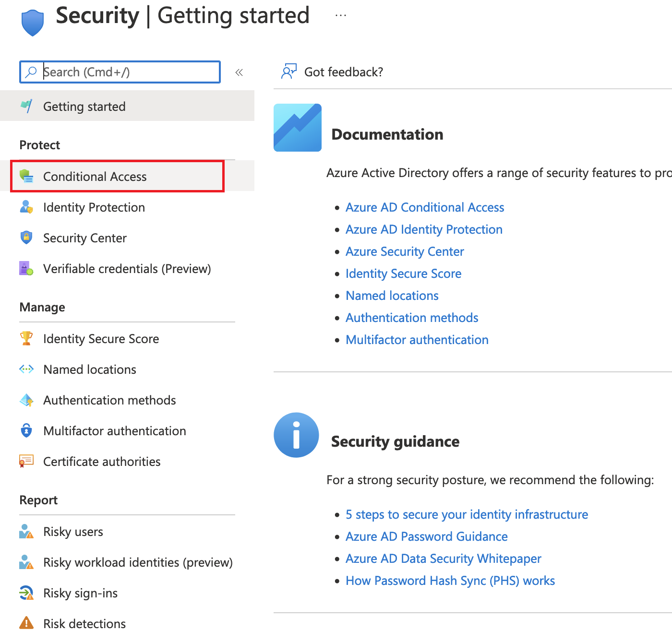The width and height of the screenshot is (672, 642).
Task: Open the Azure AD Identity Protection link
Action: click(x=424, y=229)
